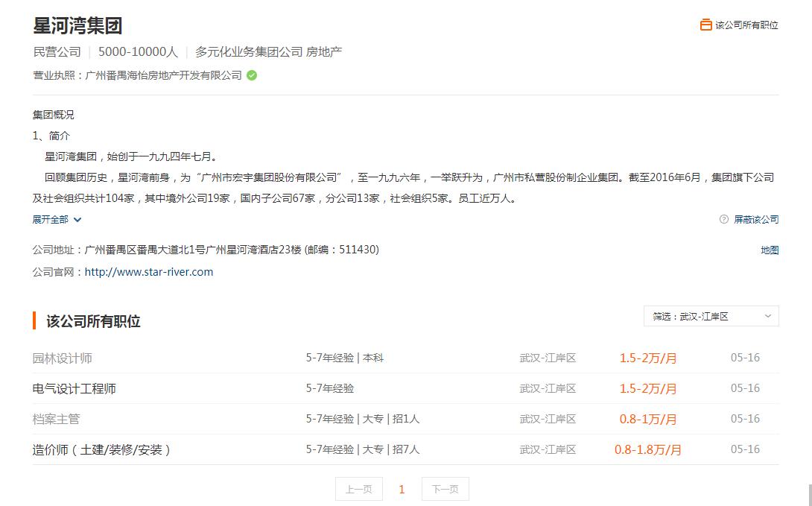Click the 下一页 pagination button
The image size is (812, 506).
(x=445, y=488)
